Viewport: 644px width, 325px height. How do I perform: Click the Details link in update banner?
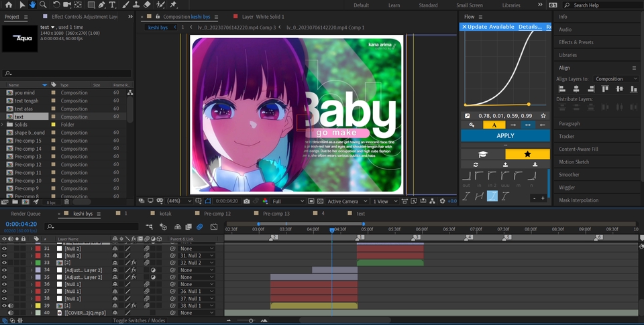(529, 27)
